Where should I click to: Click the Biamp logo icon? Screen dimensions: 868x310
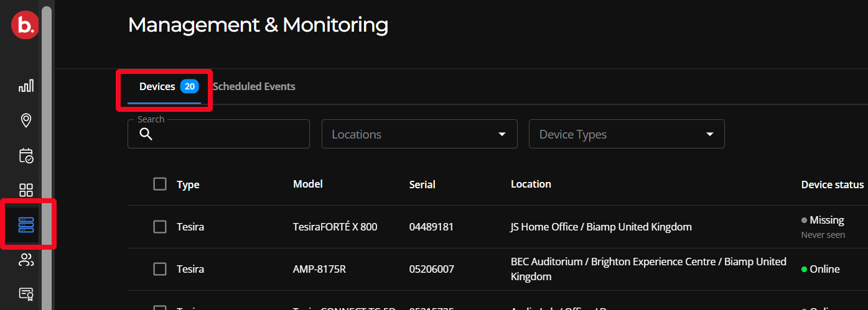(x=26, y=25)
